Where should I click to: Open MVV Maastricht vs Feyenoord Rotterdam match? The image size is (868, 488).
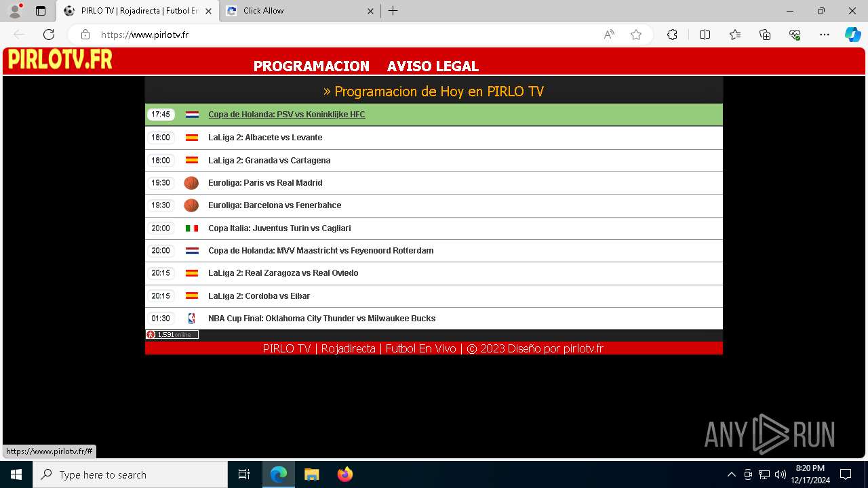[321, 251]
